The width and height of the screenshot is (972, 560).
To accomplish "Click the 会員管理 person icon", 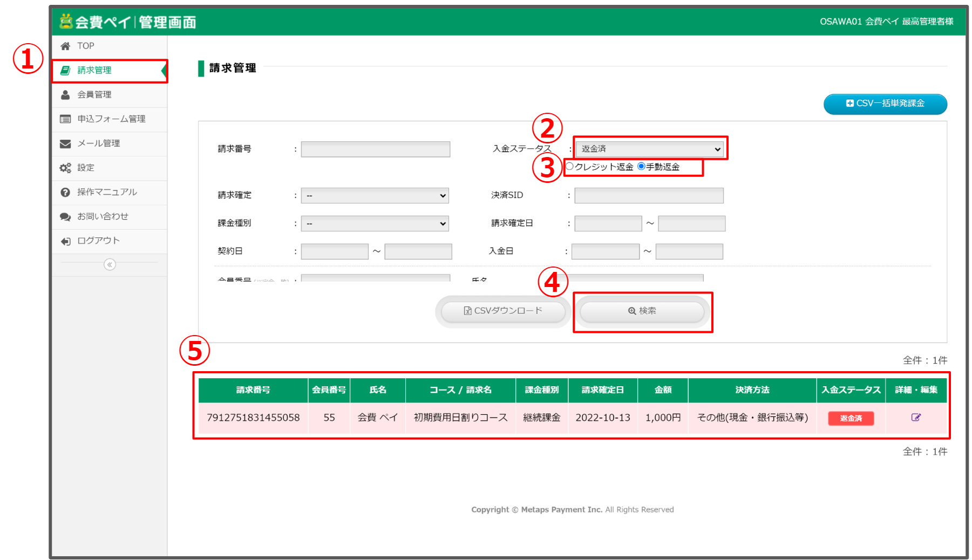I will tap(65, 95).
